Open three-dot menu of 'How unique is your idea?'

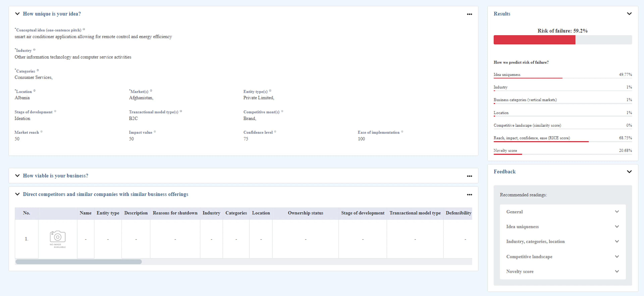coord(470,14)
